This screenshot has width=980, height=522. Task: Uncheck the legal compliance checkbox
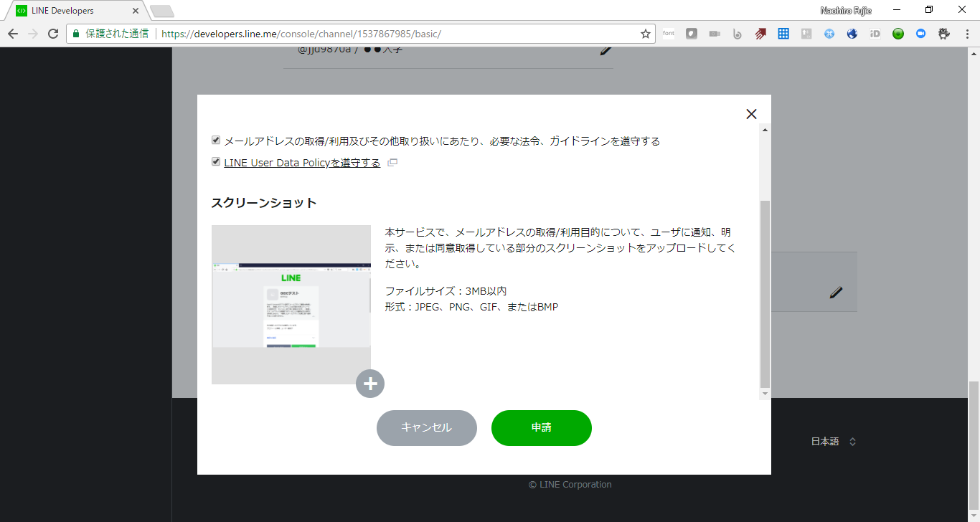(216, 140)
